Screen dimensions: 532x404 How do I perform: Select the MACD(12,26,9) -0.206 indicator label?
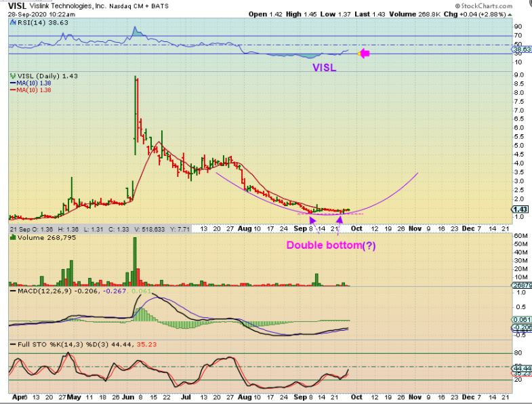coord(58,291)
